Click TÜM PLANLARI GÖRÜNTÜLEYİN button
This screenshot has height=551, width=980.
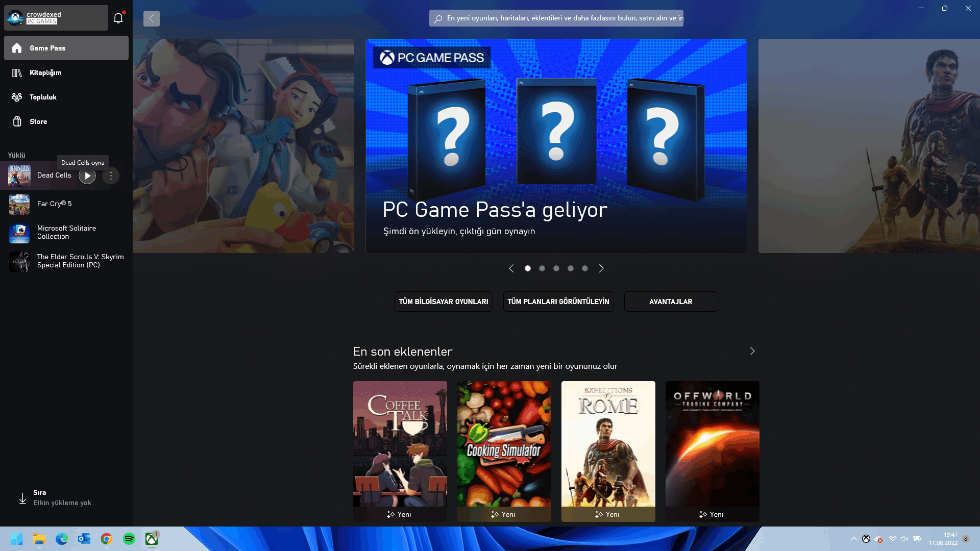point(558,302)
